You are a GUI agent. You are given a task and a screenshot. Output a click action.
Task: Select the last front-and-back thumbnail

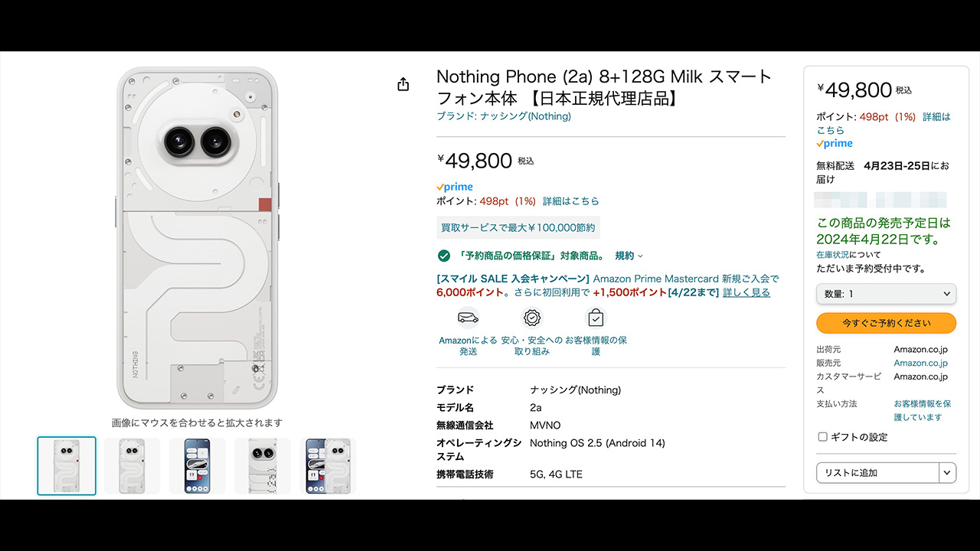(x=328, y=466)
